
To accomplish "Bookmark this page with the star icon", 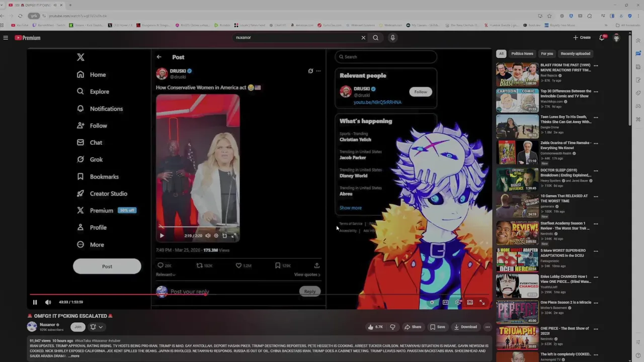I will 549,16.
